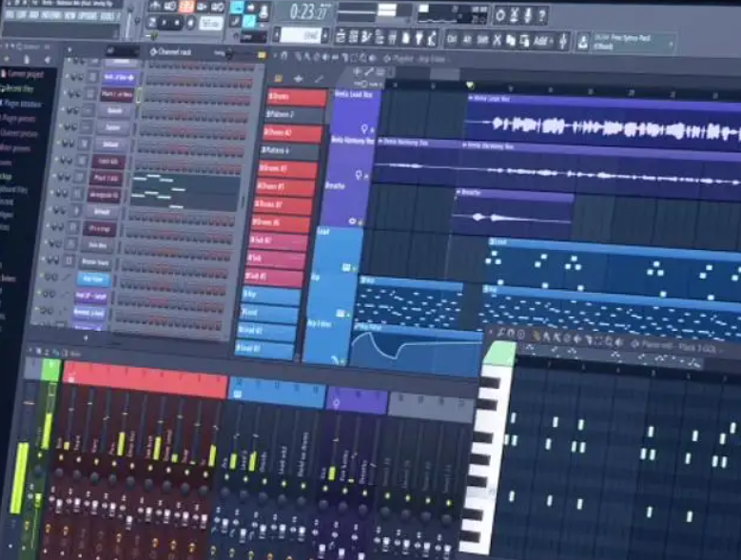Toggle mute switch on Nnta Lead Vox track

(x=372, y=130)
